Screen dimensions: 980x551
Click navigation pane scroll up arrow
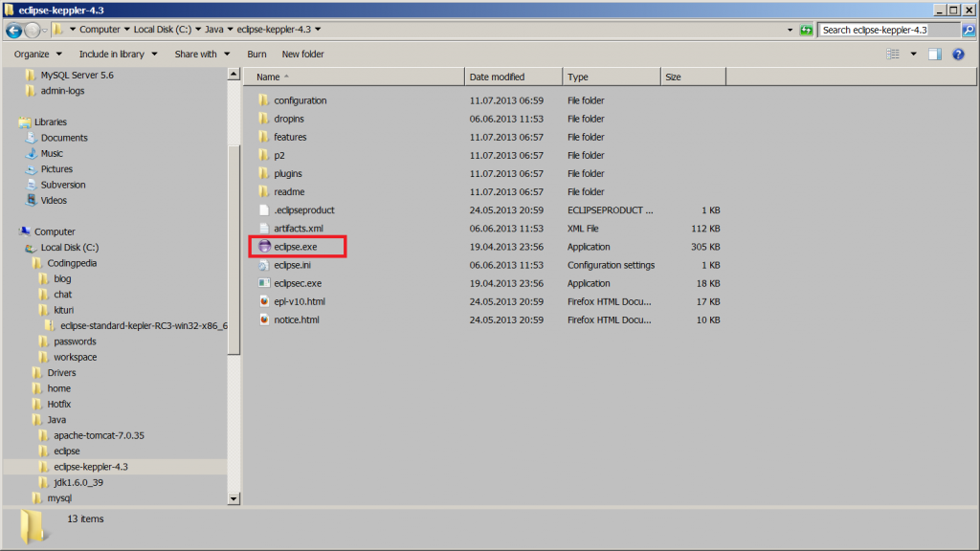234,75
